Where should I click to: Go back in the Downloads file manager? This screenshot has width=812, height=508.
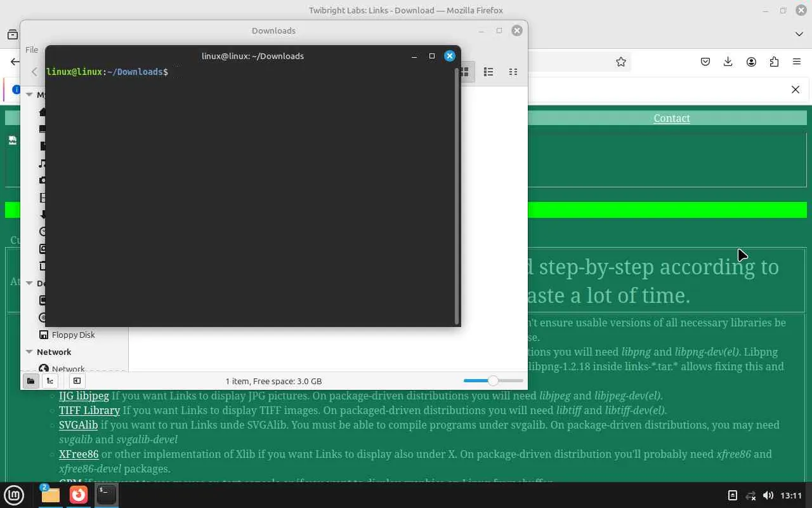click(34, 72)
